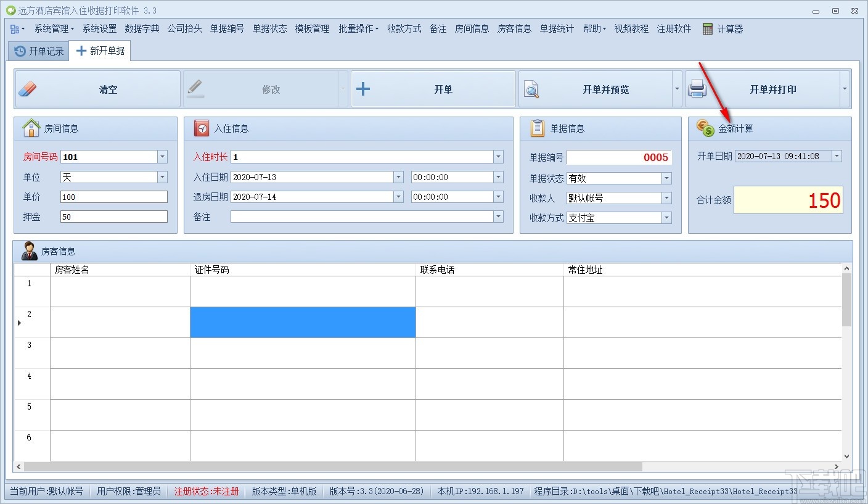Click the coins icon of 金额计算 panel
The image size is (868, 504).
click(x=705, y=128)
